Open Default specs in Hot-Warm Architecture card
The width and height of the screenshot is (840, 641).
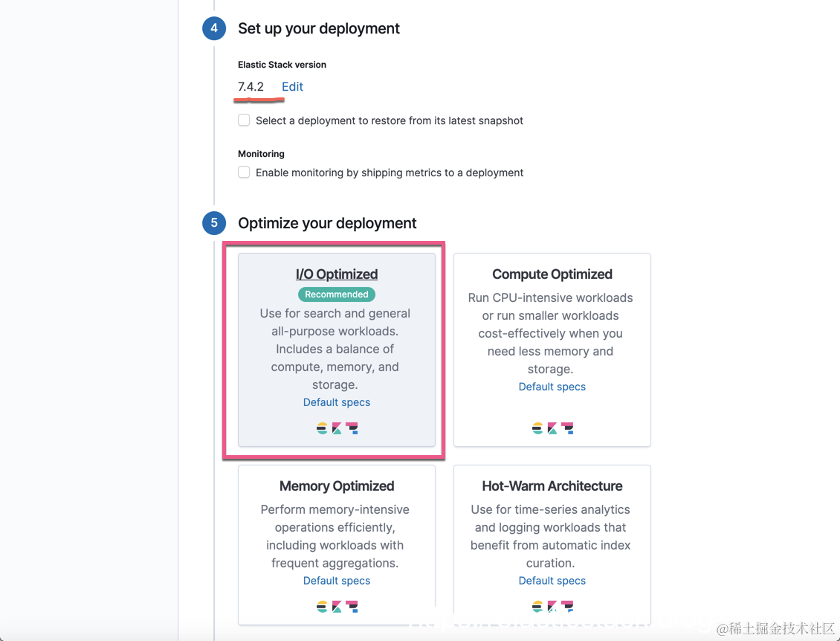pos(552,581)
